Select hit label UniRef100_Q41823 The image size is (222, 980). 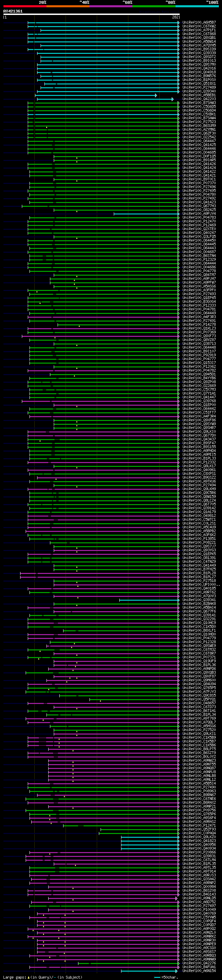(x=199, y=840)
